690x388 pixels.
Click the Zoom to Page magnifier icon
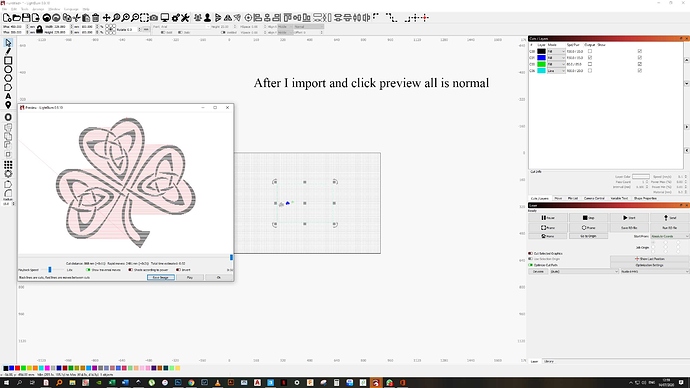[x=116, y=18]
